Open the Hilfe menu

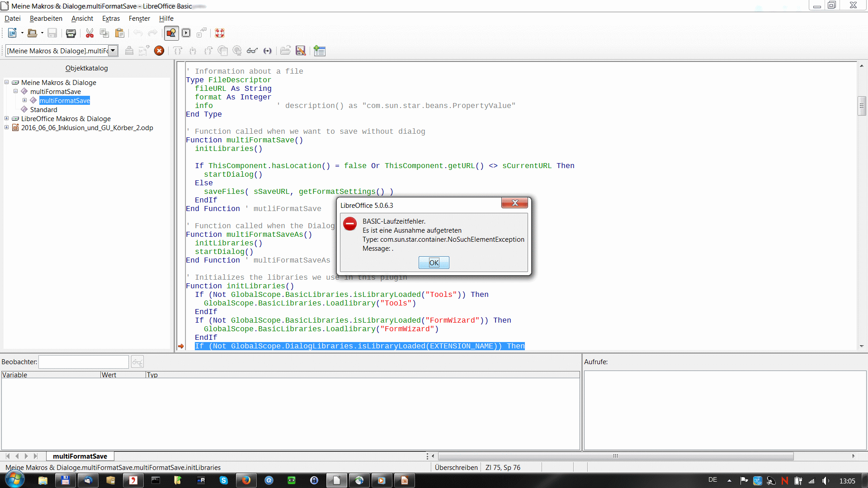click(166, 19)
